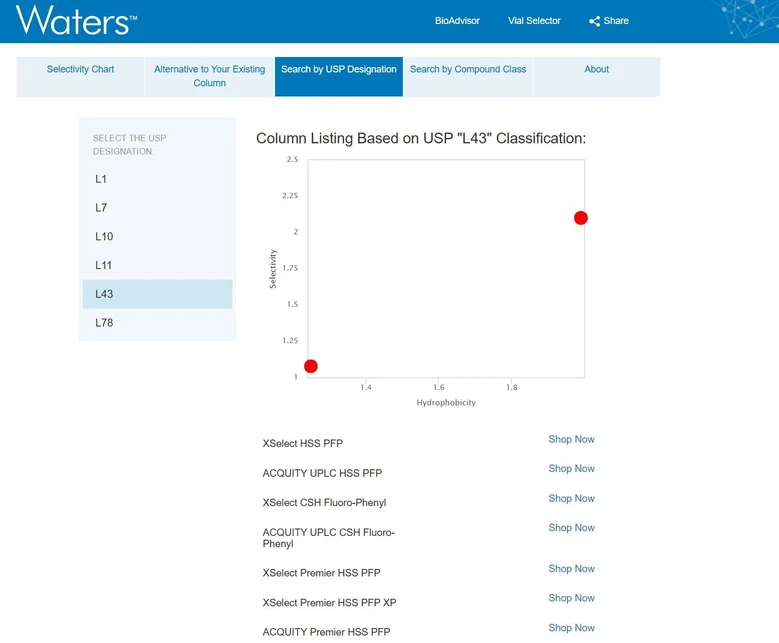Click XSelect HSS PFP column name
The image size is (779, 643).
click(303, 443)
